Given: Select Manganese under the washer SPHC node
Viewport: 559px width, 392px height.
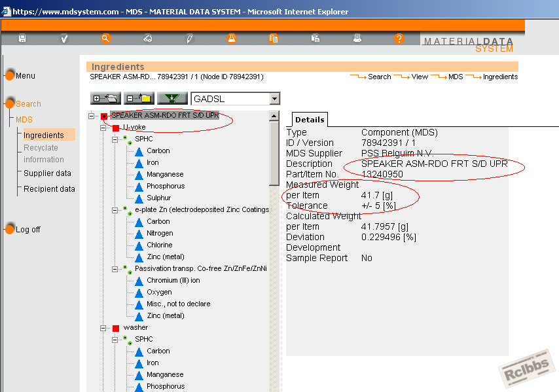Looking at the screenshot, I should [x=165, y=374].
